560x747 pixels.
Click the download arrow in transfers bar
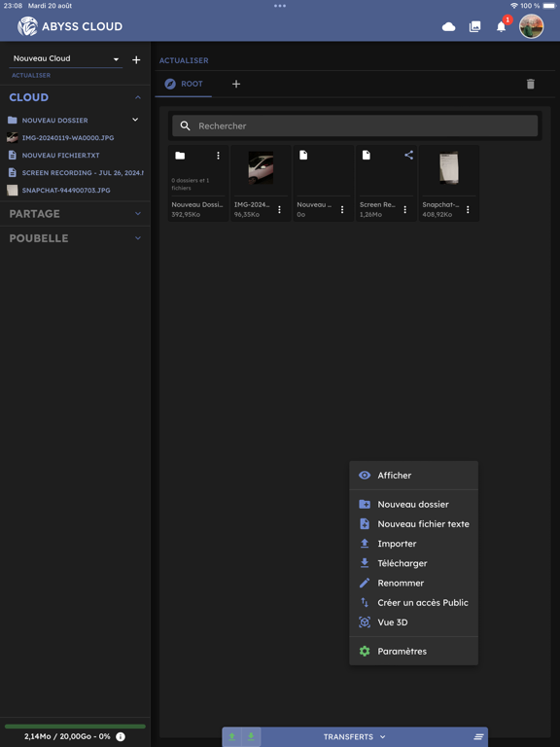251,736
